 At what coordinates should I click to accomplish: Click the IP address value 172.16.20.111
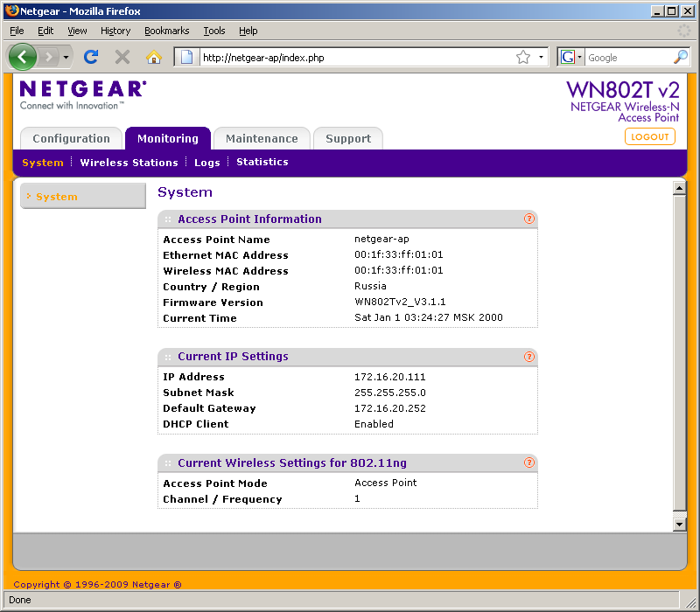[389, 377]
